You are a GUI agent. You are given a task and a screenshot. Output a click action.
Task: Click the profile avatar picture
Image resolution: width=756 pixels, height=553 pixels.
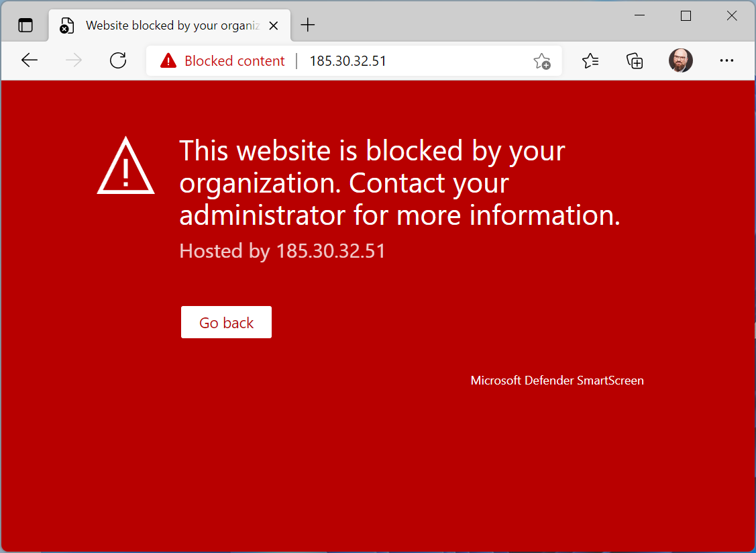[680, 60]
